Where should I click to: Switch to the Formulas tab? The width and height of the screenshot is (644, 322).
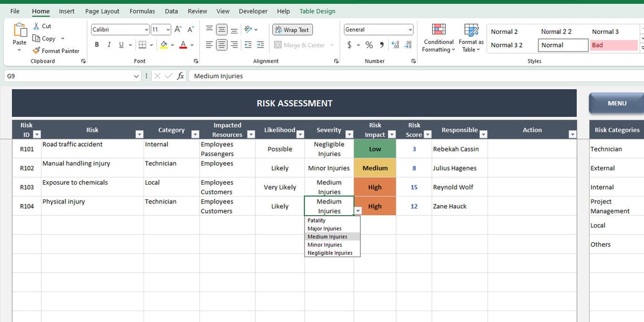coord(142,11)
